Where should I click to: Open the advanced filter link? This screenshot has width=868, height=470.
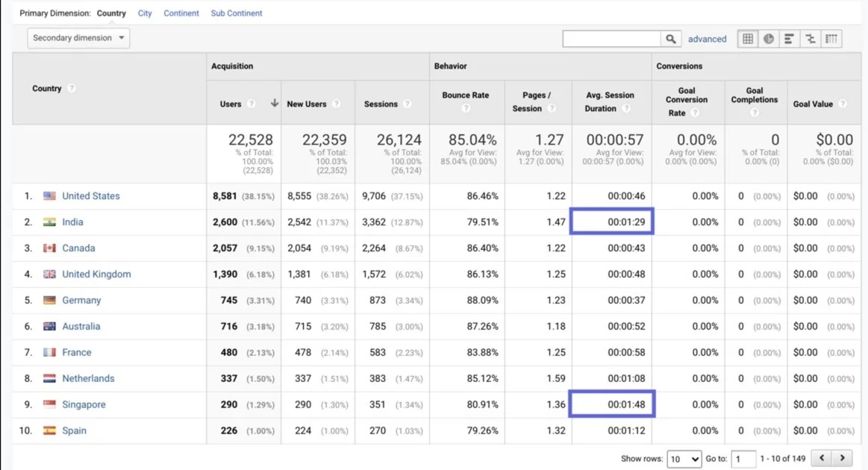pyautogui.click(x=707, y=39)
